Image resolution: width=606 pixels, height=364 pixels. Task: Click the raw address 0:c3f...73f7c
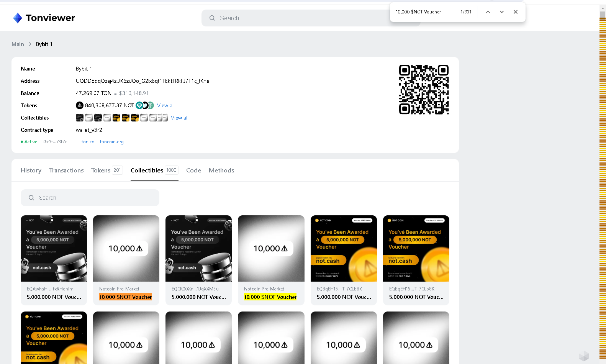(55, 142)
